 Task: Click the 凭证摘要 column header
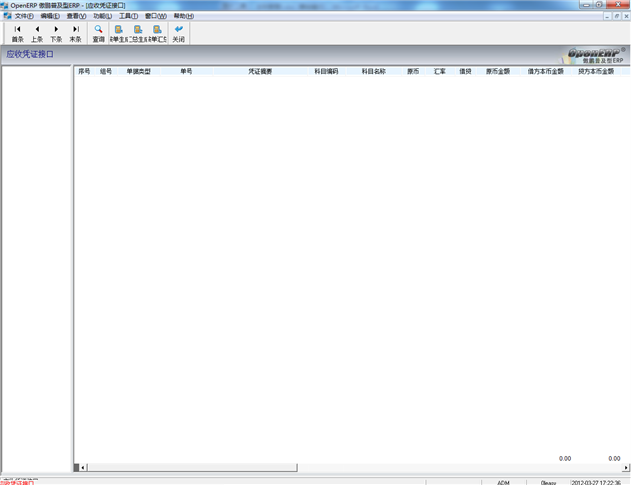click(x=260, y=72)
